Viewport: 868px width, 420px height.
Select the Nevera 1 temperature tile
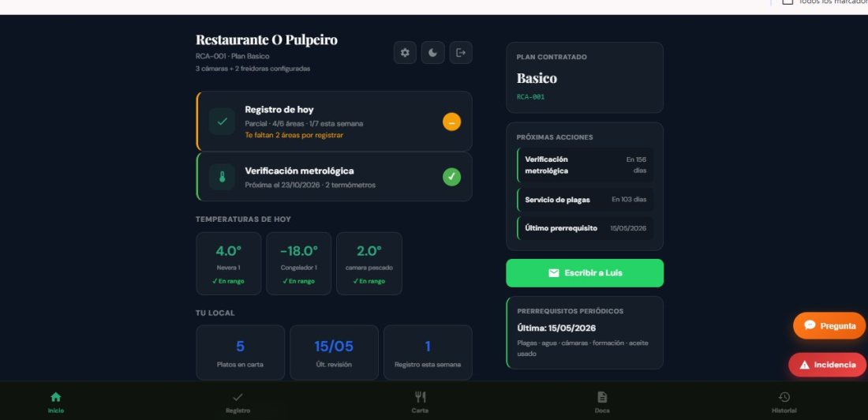click(229, 264)
